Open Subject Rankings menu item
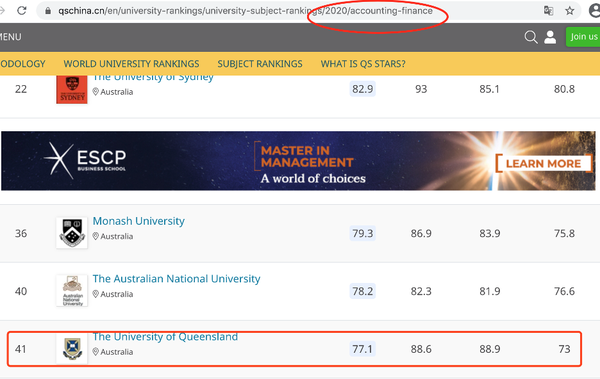The image size is (600, 379). coord(260,64)
